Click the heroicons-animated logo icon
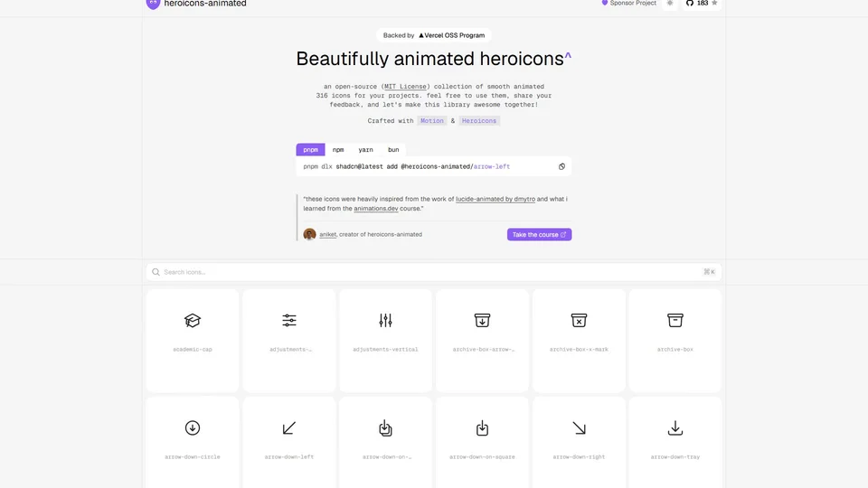The height and width of the screenshot is (488, 868). tap(153, 4)
